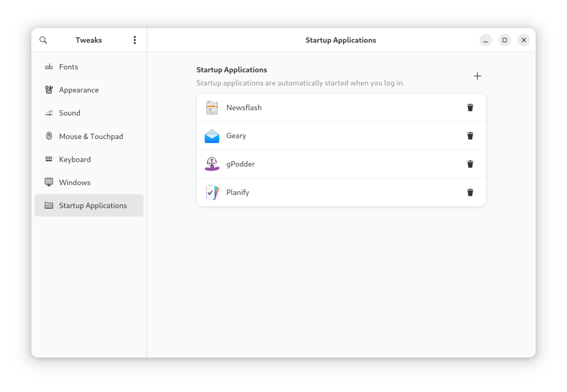
Task: Open the search icon in Tweaks sidebar
Action: [43, 40]
